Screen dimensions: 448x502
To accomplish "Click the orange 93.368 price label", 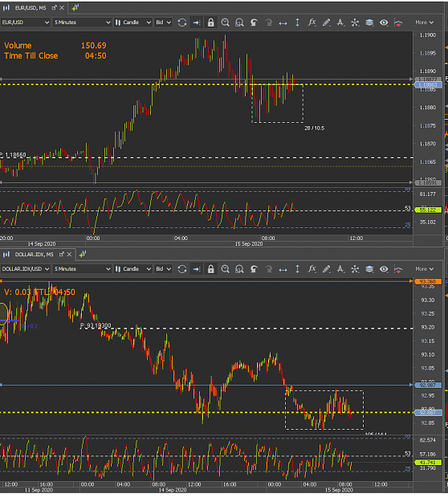I will coord(428,282).
